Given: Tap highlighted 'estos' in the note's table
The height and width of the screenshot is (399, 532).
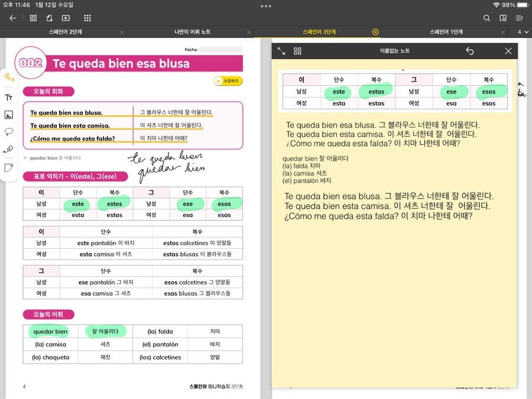Looking at the screenshot, I should [377, 92].
